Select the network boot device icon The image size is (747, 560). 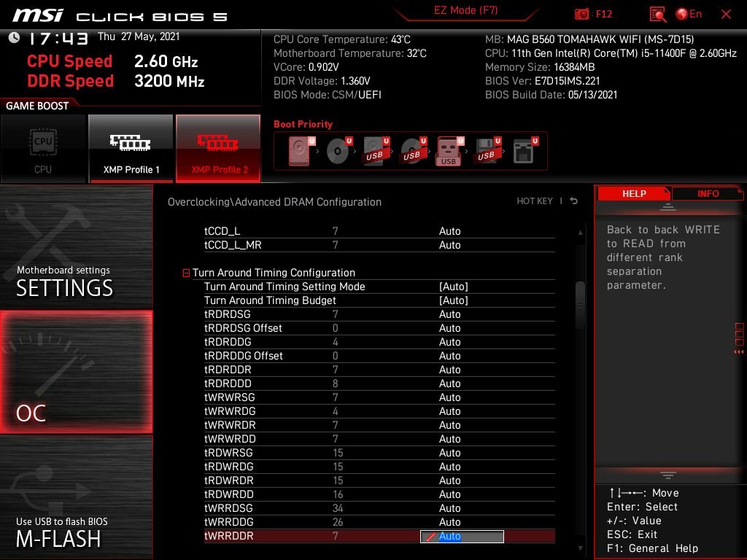point(525,151)
